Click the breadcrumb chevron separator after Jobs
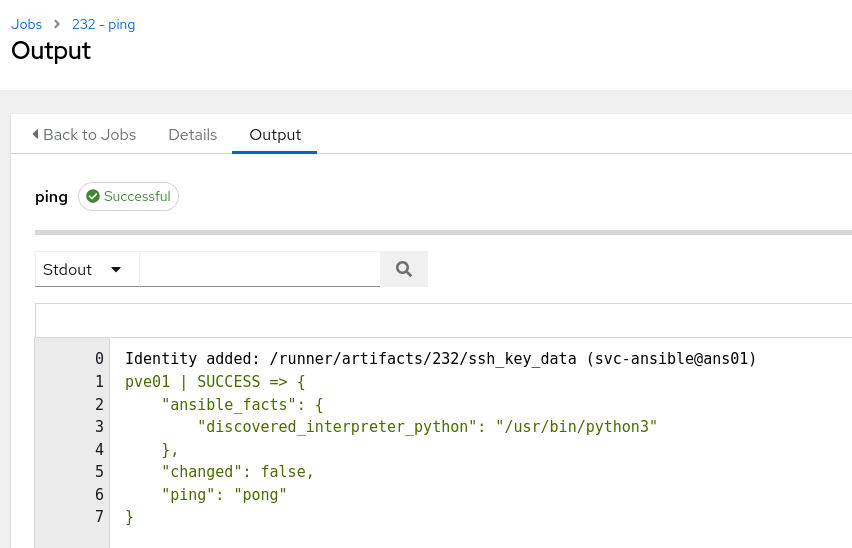This screenshot has height=548, width=852. 57,24
